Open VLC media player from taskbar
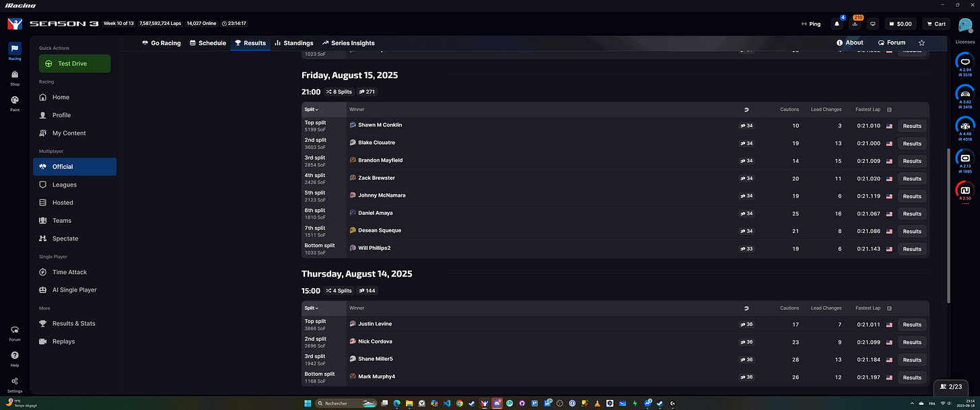 click(597, 403)
